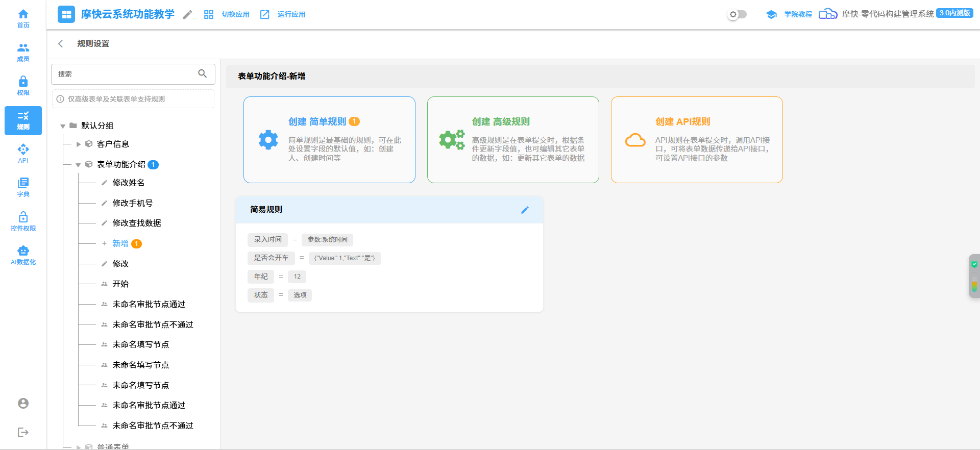
Task: Click the blue gear simple-rule icon
Action: coord(268,139)
